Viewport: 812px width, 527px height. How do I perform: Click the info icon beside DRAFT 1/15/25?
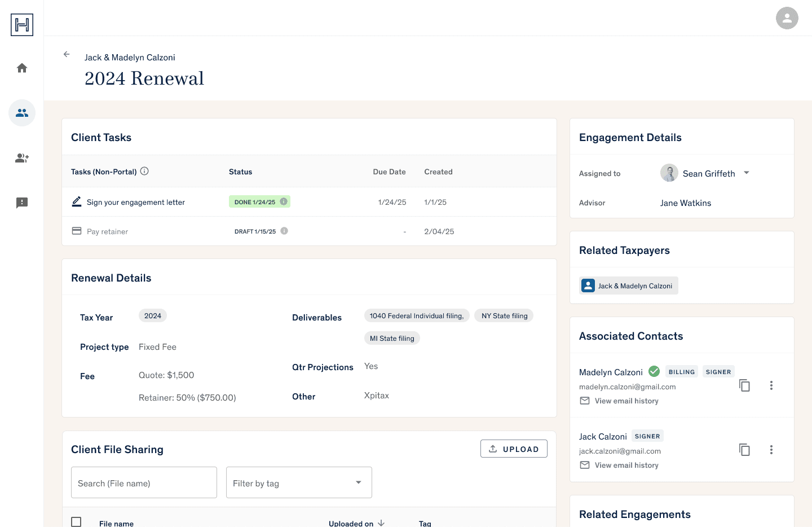[284, 231]
